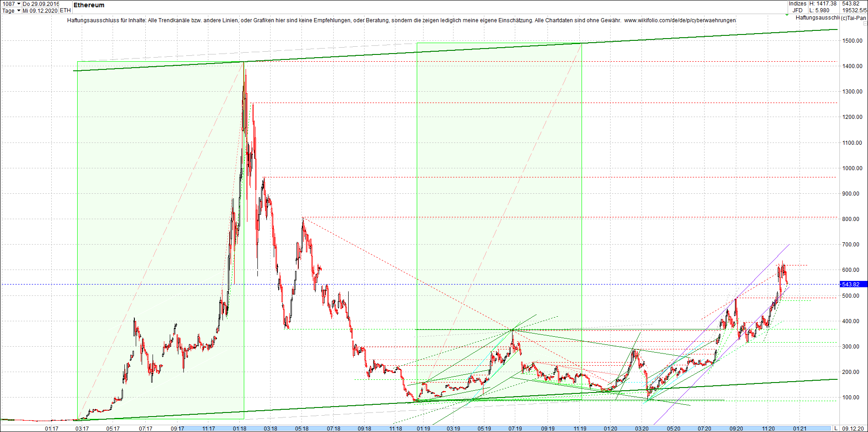This screenshot has height=432, width=868.
Task: Click the low value L: 5.980
Action: click(x=819, y=10)
